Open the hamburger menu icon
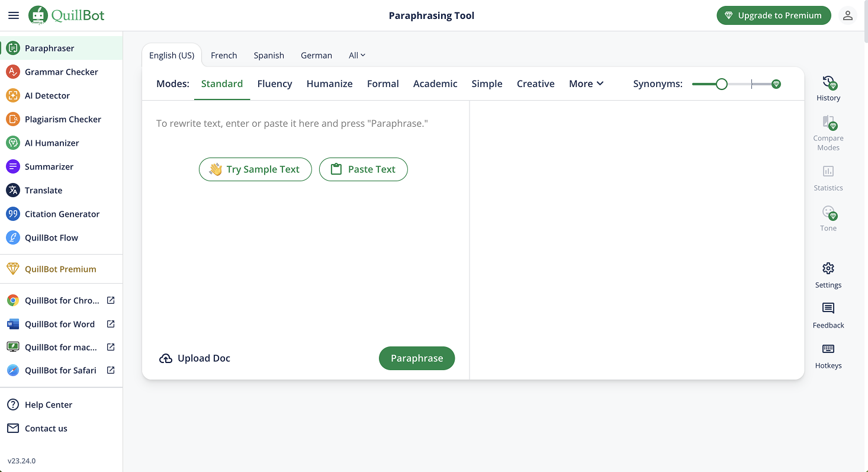The height and width of the screenshot is (472, 868). pyautogui.click(x=14, y=15)
